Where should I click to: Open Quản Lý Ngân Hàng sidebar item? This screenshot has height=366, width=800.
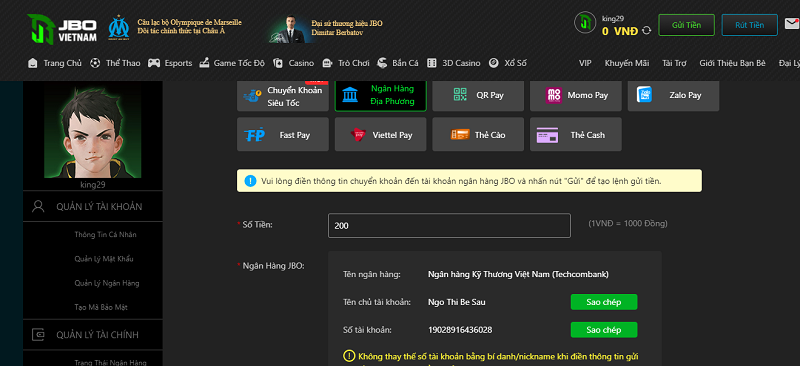coord(107,283)
